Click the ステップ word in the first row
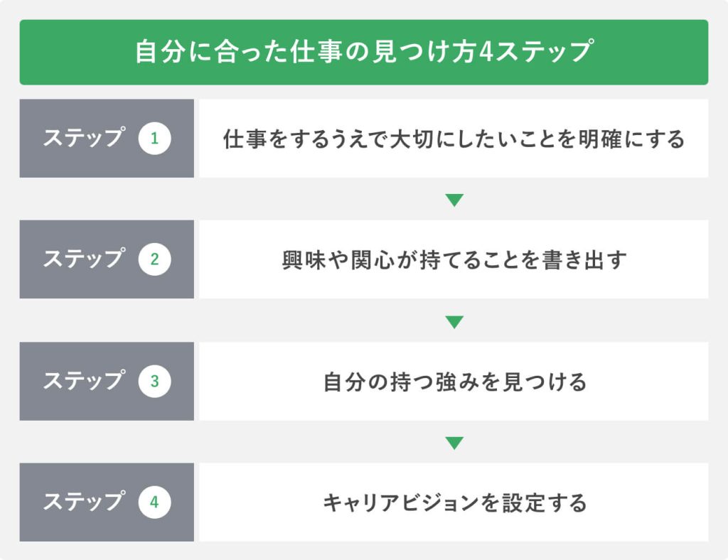The height and width of the screenshot is (560, 728). [x=84, y=137]
